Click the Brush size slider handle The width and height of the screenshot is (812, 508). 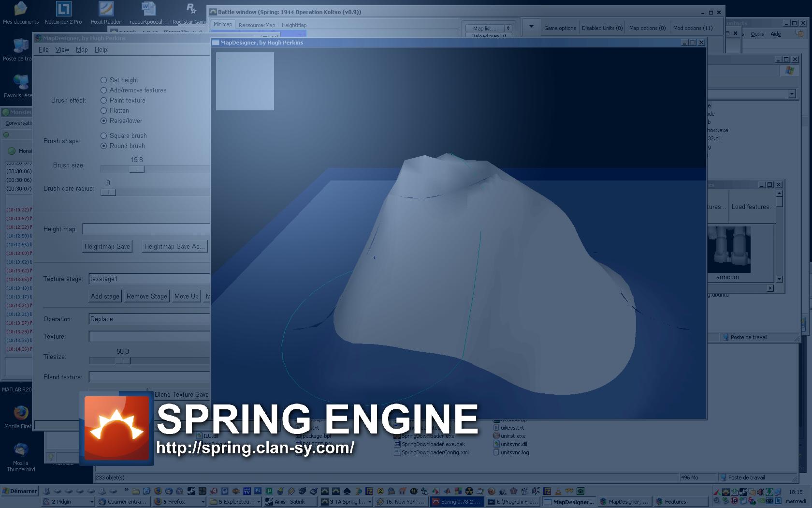pyautogui.click(x=137, y=169)
